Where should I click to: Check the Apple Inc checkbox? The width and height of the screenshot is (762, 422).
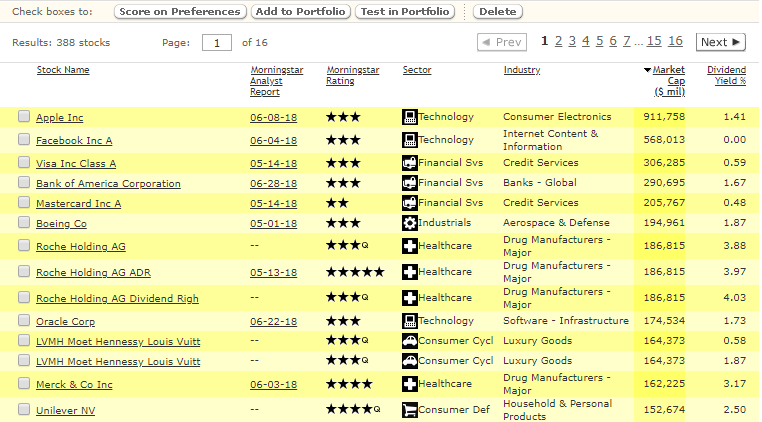24,116
